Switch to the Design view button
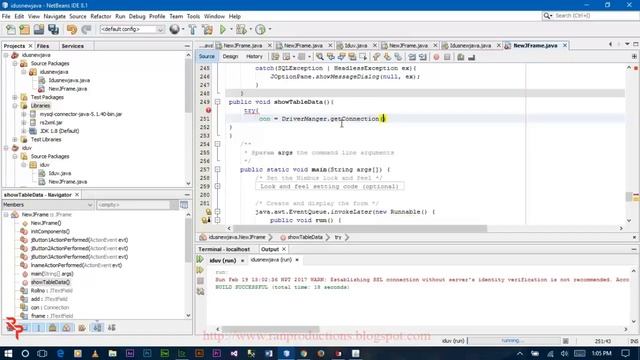Viewport: 640px width, 360px height. [x=230, y=57]
